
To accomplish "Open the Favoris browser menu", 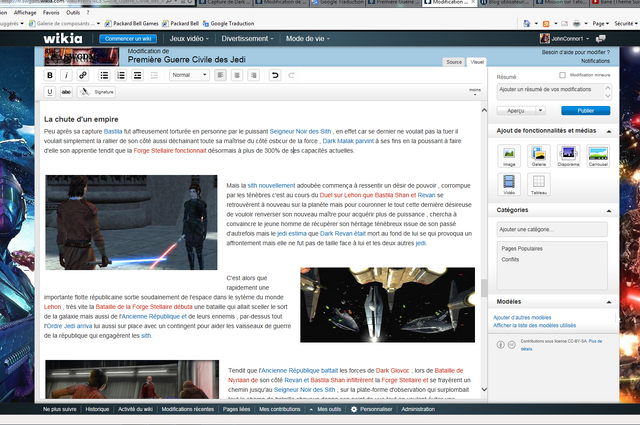I will pyautogui.click(x=51, y=13).
